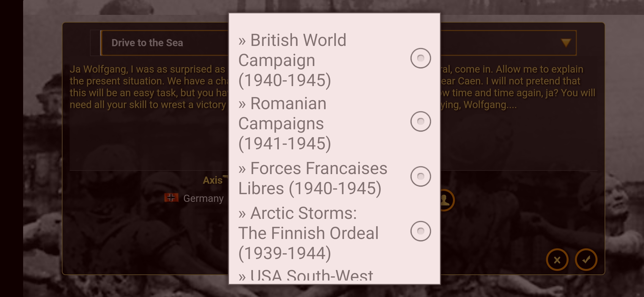Click the Germany flag icon
The image size is (644, 297).
click(x=171, y=198)
